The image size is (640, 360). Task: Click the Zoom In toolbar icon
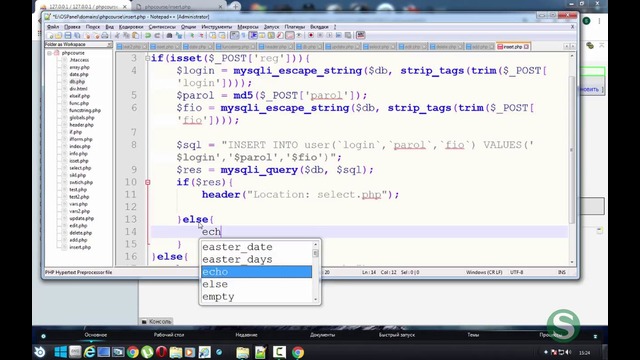coord(191,36)
